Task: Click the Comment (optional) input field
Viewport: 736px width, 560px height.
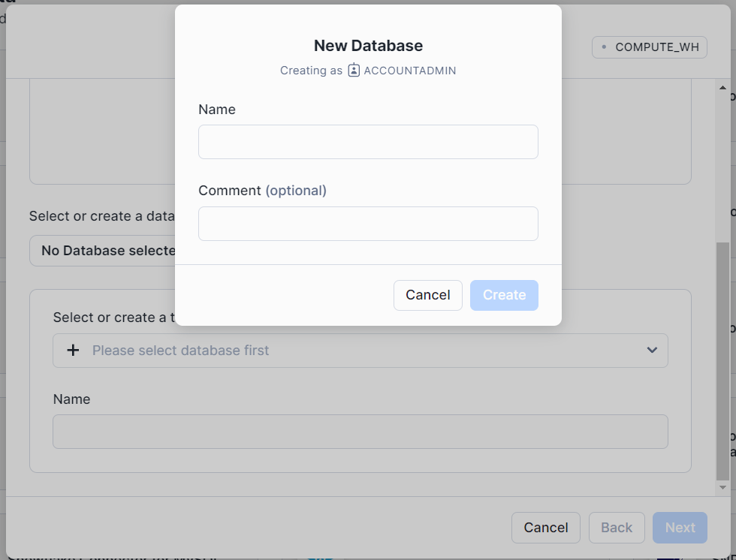Action: pyautogui.click(x=368, y=224)
